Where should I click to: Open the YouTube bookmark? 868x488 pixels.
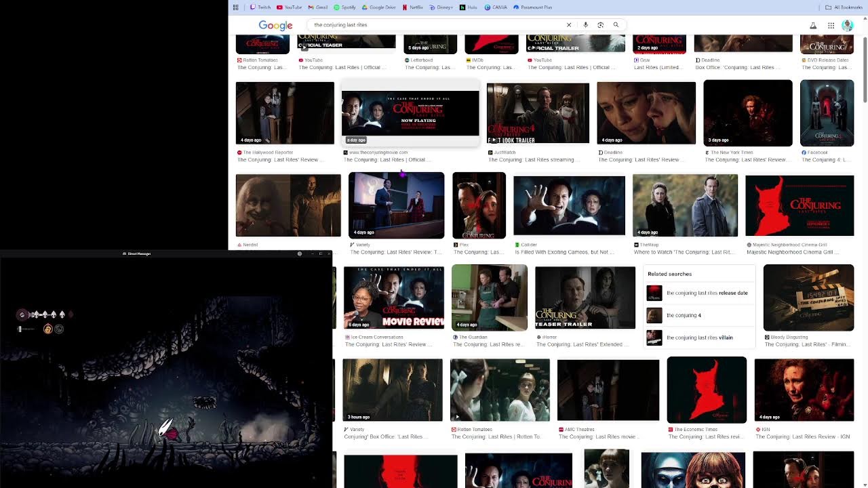coord(289,7)
